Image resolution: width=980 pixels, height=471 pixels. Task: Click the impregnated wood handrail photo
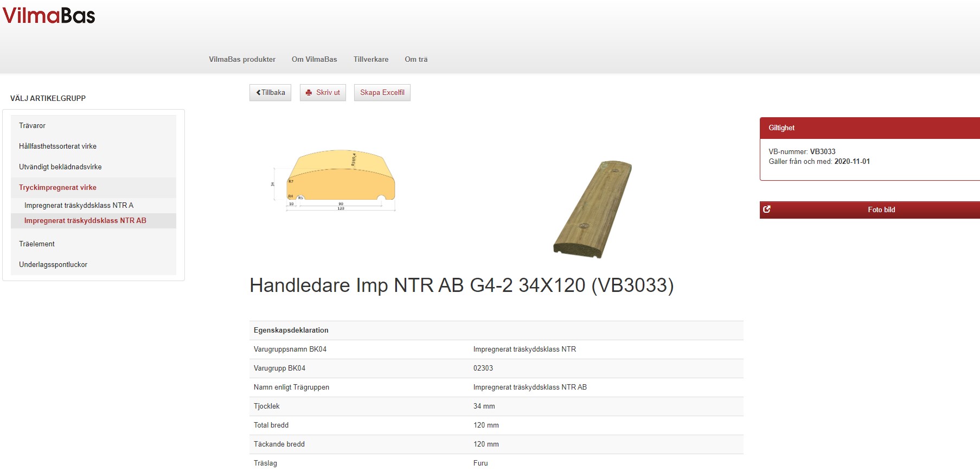click(x=592, y=209)
